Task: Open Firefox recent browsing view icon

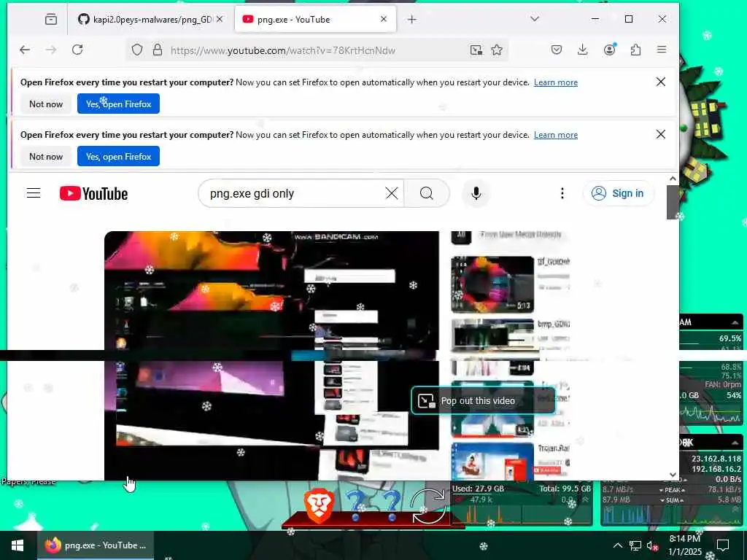Action: pyautogui.click(x=51, y=19)
